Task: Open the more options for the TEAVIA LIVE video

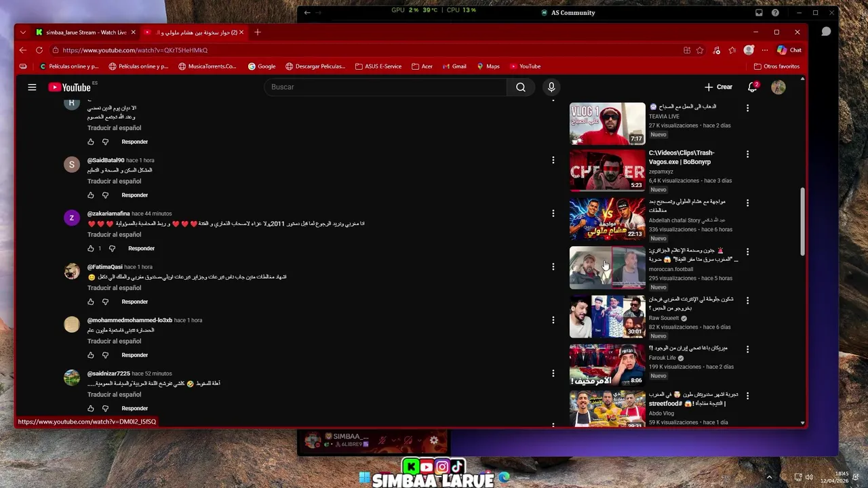Action: coord(747,108)
